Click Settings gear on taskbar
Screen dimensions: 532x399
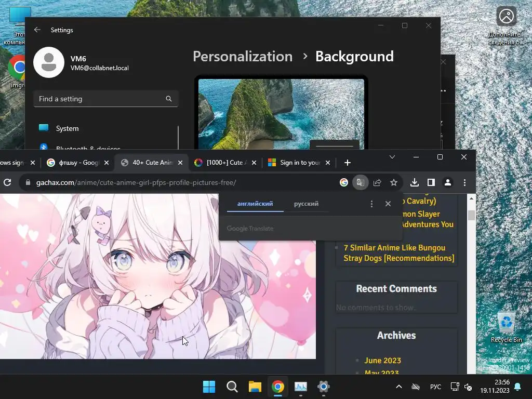(x=324, y=387)
